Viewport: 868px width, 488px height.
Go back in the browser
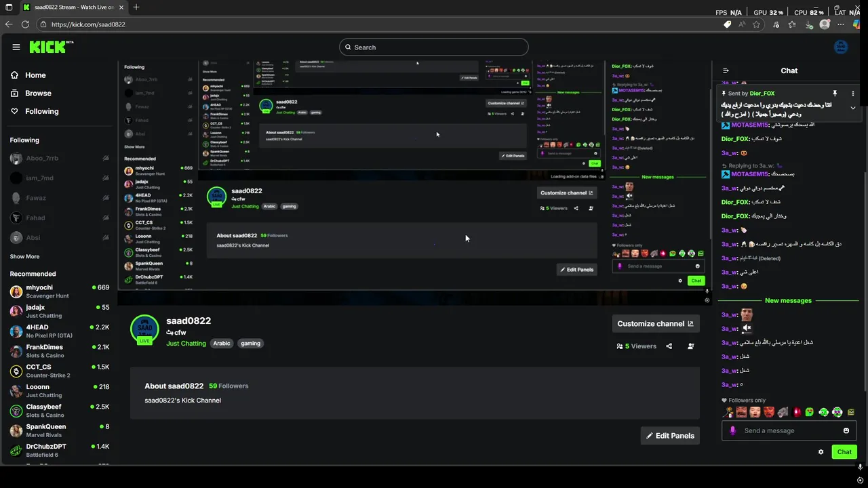point(9,24)
